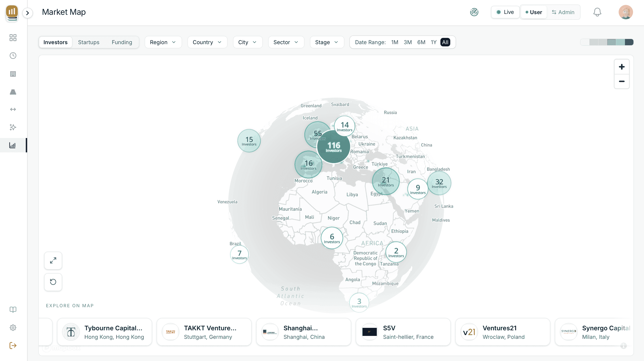Image resolution: width=644 pixels, height=361 pixels.
Task: Click the v21 logo thumbnail
Action: (469, 332)
